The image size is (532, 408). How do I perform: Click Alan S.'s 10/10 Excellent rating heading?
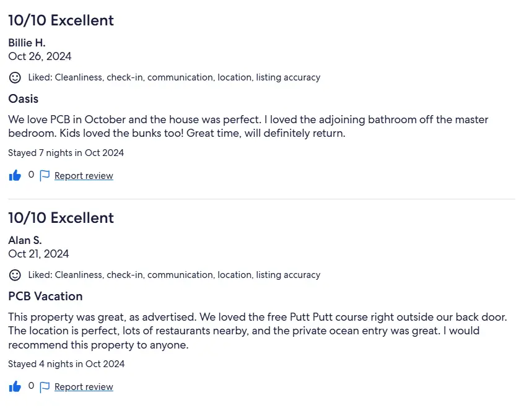point(61,218)
